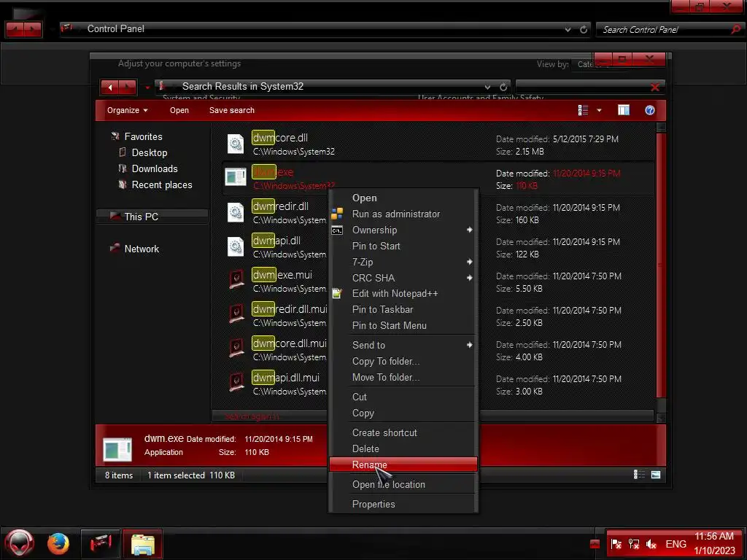This screenshot has height=560, width=747.
Task: Open recent locations dropdown in search window
Action: [x=147, y=87]
